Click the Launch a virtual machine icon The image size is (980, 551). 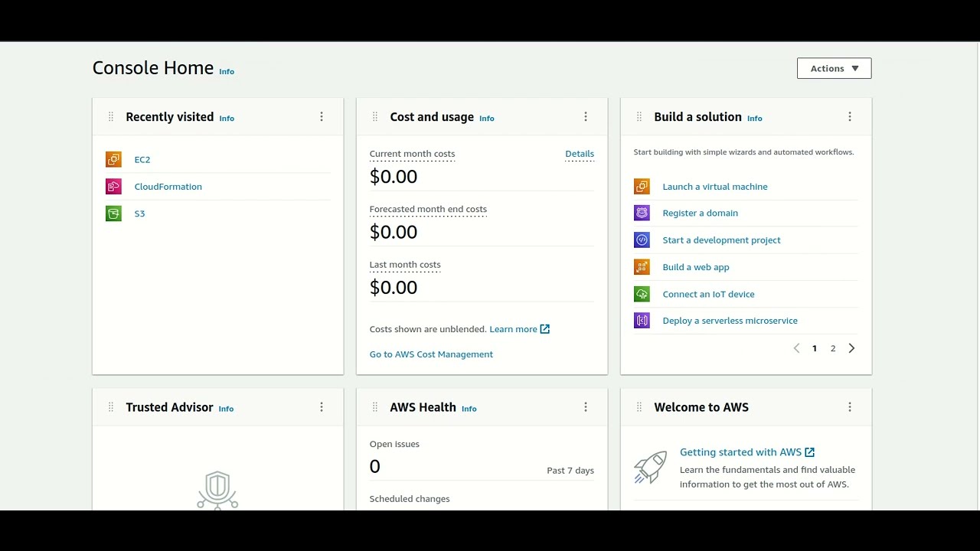[x=642, y=186]
